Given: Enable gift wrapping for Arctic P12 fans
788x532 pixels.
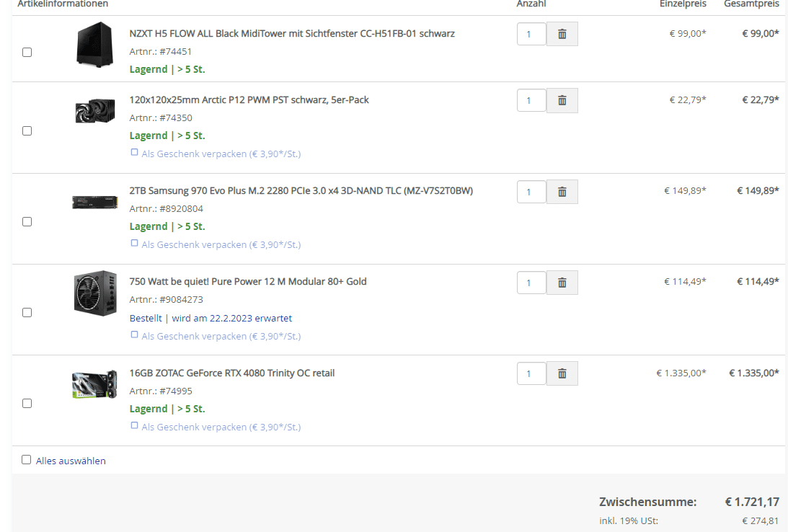Looking at the screenshot, I should (x=134, y=152).
